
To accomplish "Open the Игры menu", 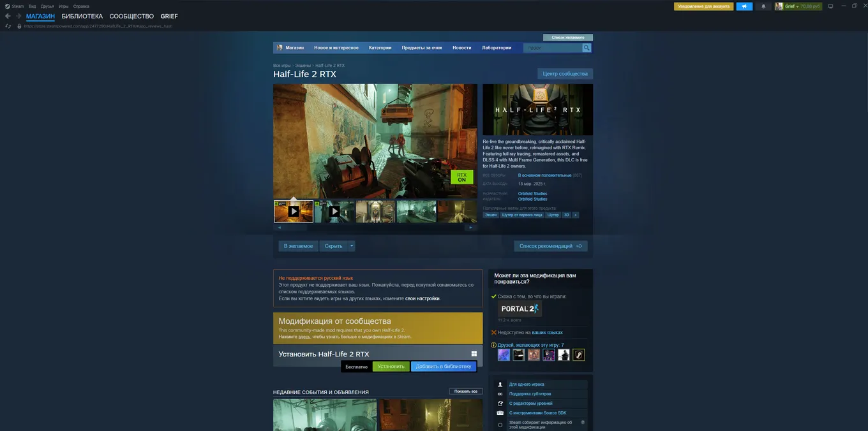I will pos(64,6).
